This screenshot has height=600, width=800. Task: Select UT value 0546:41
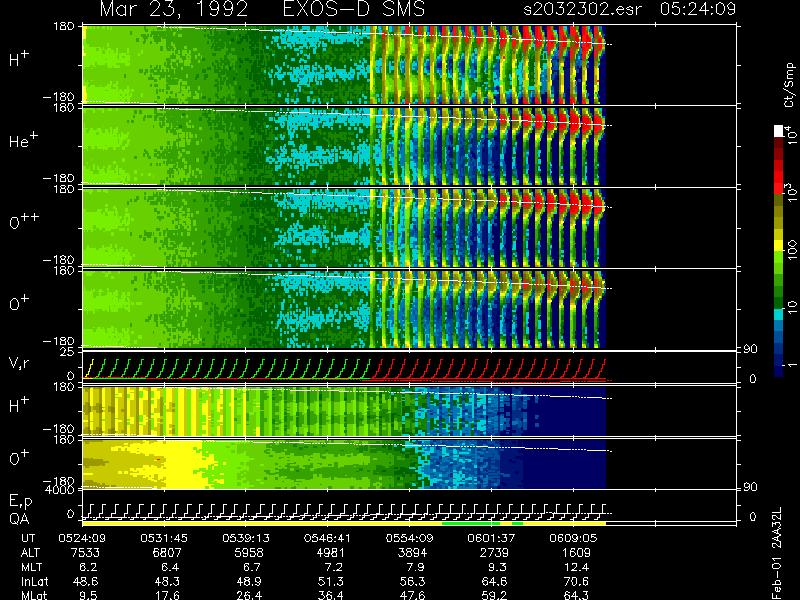coord(328,538)
